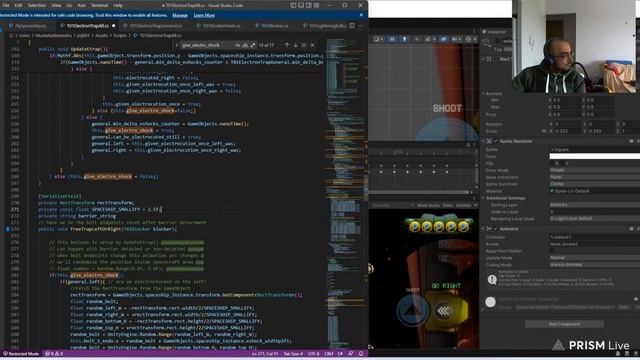Toggle hidden objects visibility icon in Scene toolbar
The width and height of the screenshot is (640, 360).
pos(443,39)
